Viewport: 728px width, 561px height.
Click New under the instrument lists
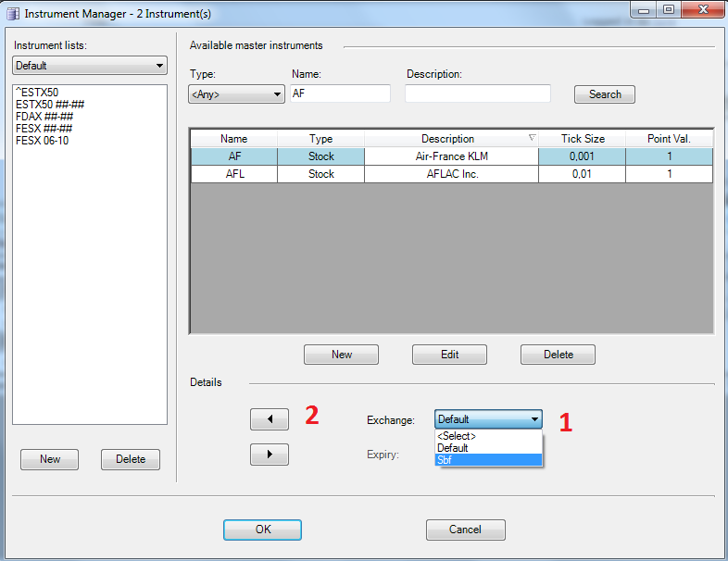tap(50, 459)
